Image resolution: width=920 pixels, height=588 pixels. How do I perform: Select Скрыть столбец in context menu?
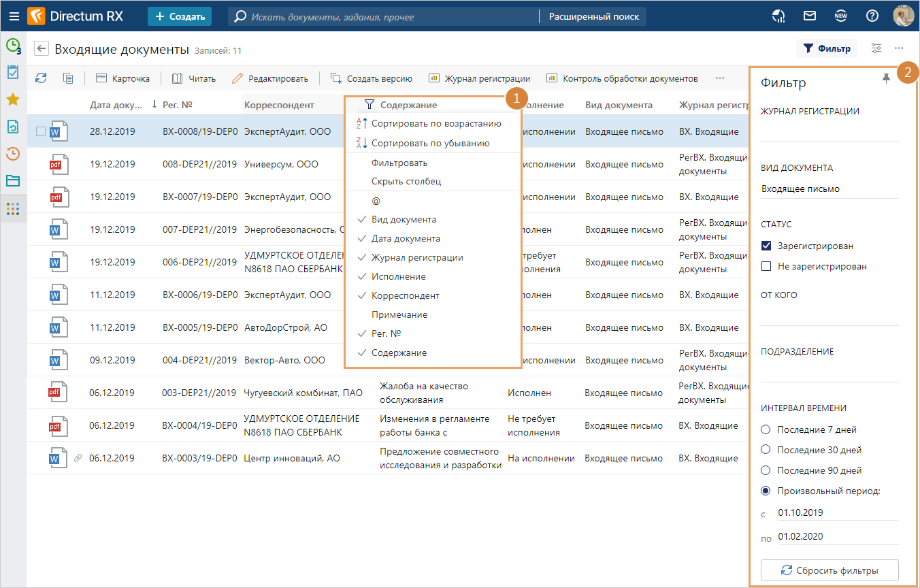coord(406,182)
